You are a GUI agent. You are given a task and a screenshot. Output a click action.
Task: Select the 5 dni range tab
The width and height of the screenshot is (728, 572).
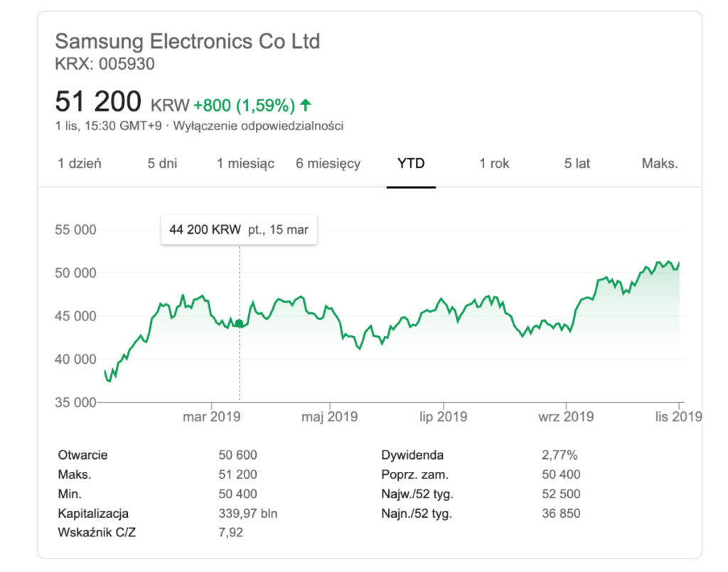click(163, 163)
